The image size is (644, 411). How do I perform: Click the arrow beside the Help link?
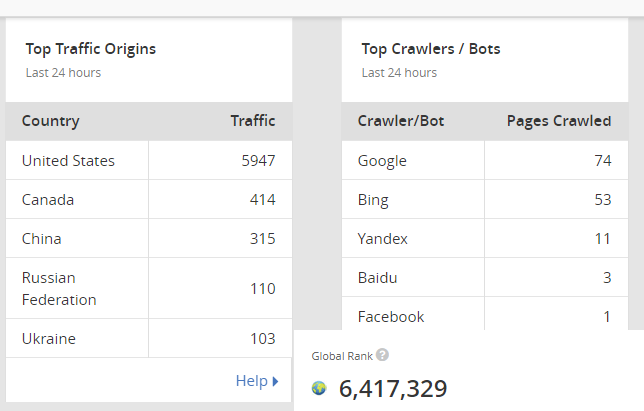275,381
